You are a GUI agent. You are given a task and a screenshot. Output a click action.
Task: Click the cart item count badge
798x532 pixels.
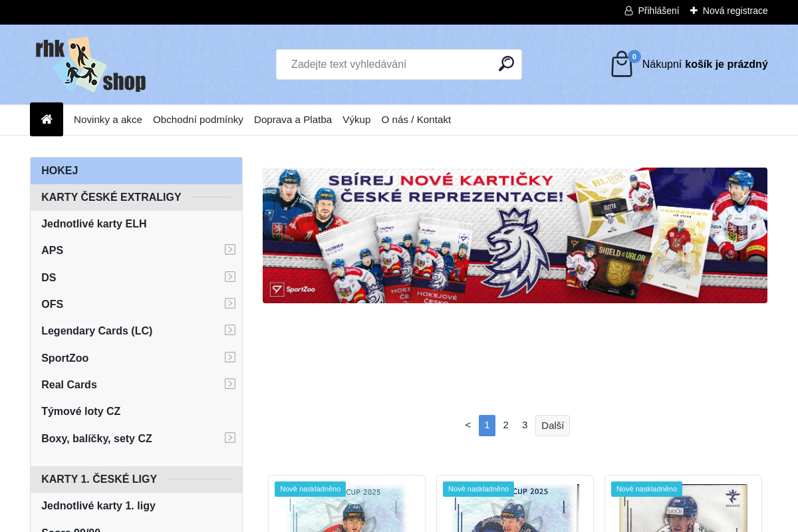[x=634, y=57]
